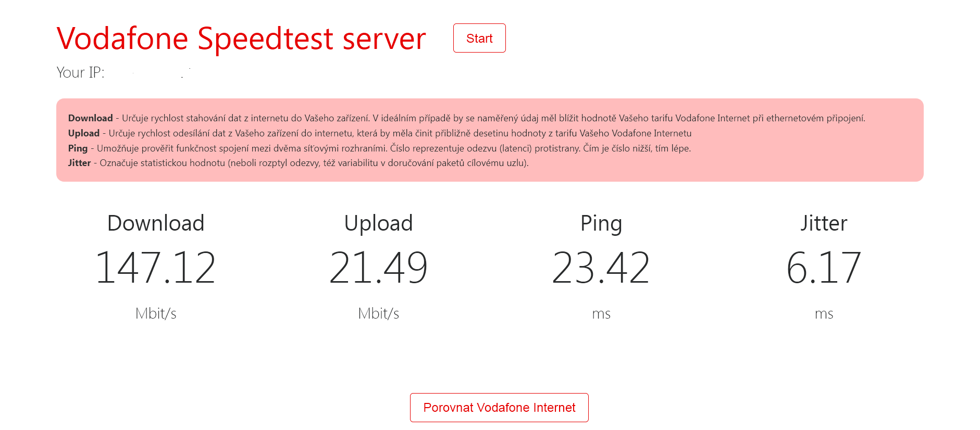Click the large Ping result heading
The width and height of the screenshot is (980, 430).
click(x=601, y=223)
